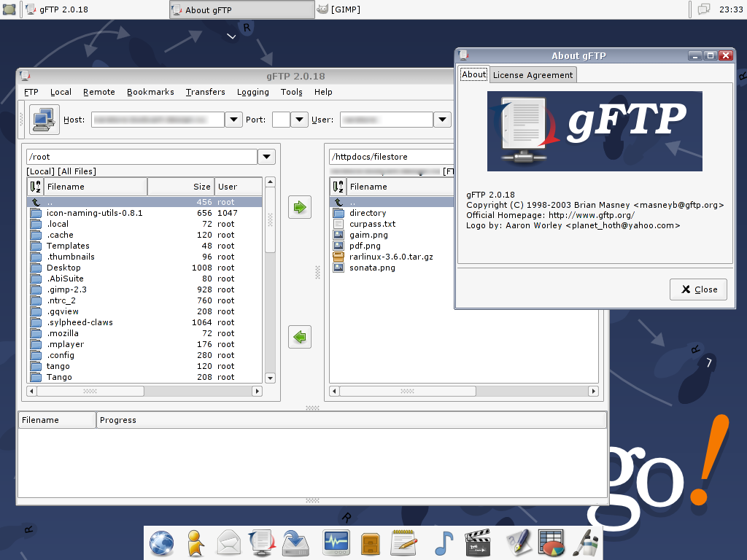
Task: Select the sonata.png file
Action: tap(372, 268)
